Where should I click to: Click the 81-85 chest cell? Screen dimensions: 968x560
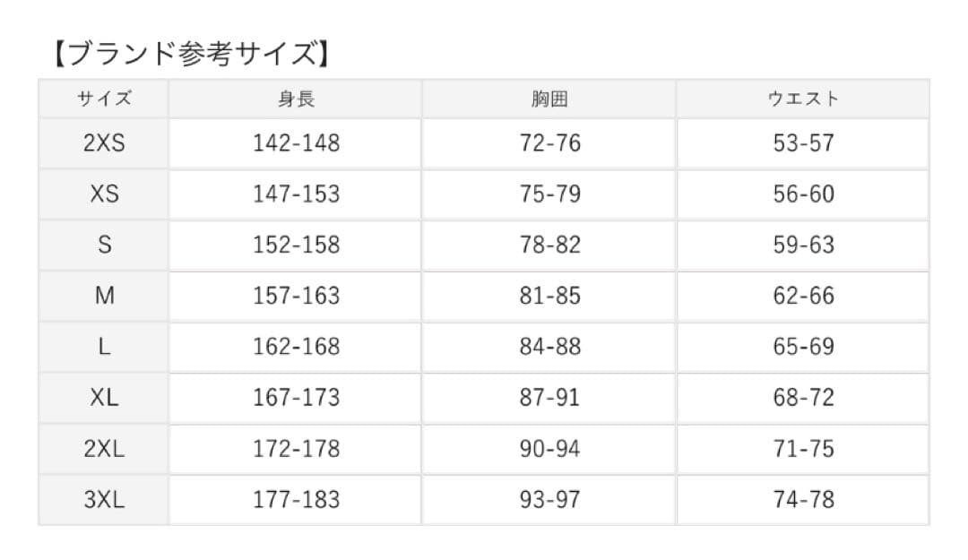point(549,296)
